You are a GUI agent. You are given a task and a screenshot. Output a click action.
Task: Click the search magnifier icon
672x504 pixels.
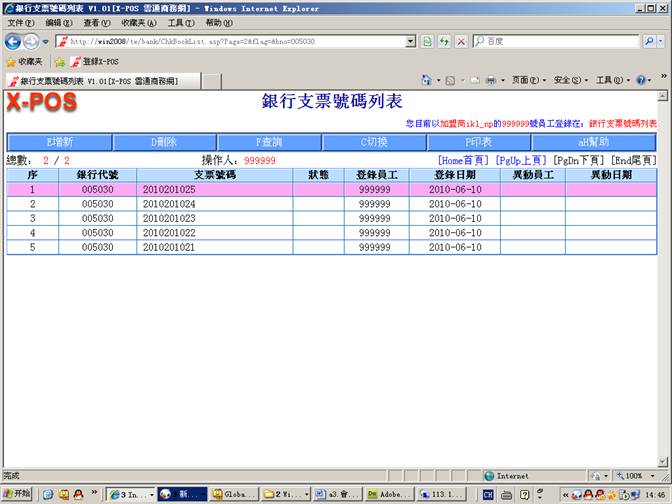(651, 41)
